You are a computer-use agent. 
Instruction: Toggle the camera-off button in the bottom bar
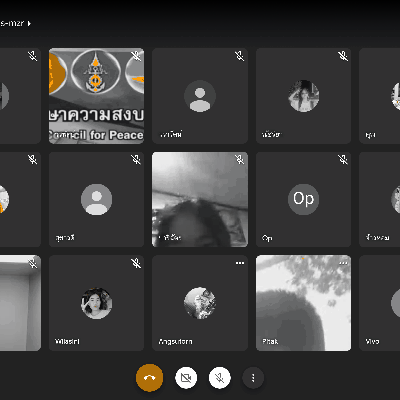[186, 378]
